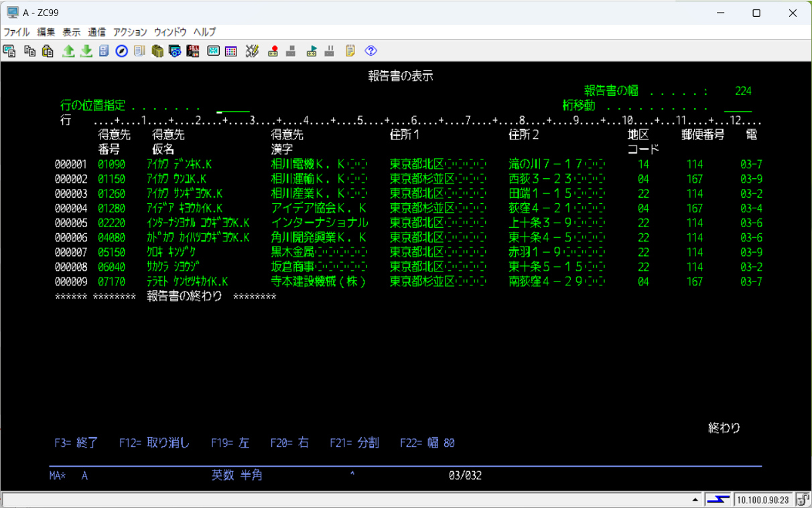Click the teal display screen icon
The width and height of the screenshot is (812, 508).
tap(214, 51)
